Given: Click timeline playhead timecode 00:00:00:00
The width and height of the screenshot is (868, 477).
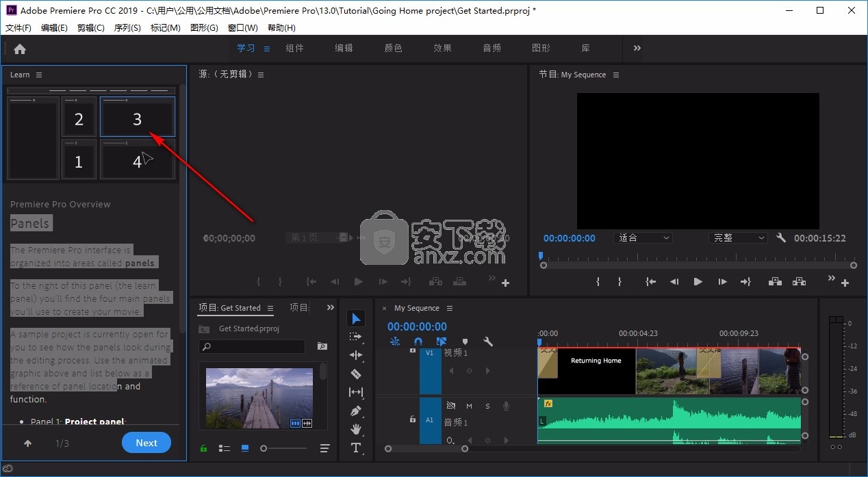Looking at the screenshot, I should coord(417,326).
